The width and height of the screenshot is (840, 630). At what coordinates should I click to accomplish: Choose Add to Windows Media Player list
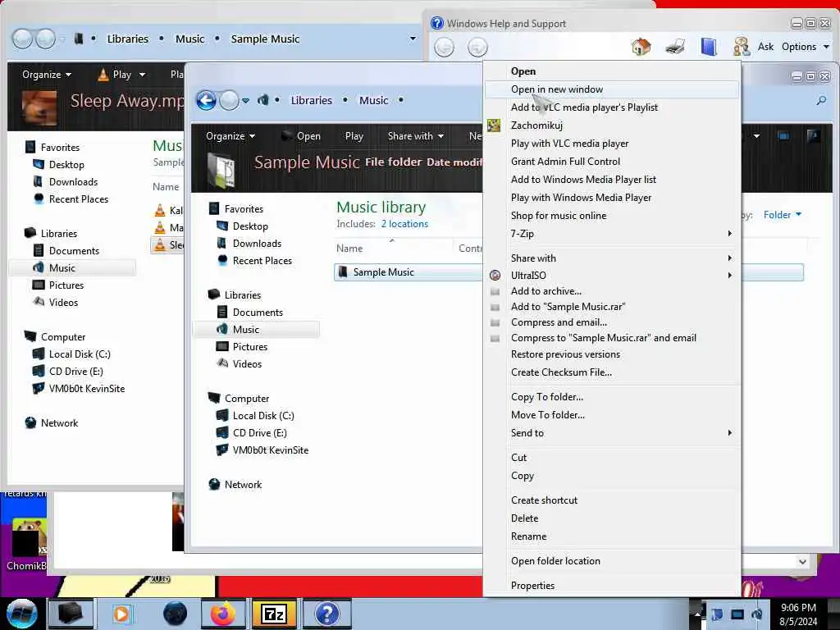tap(612, 180)
